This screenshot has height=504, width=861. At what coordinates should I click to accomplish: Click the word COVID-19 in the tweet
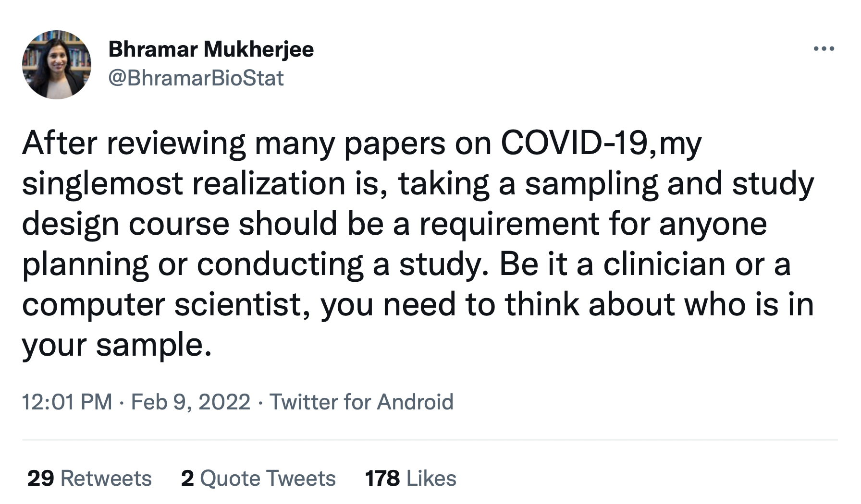coord(575,143)
